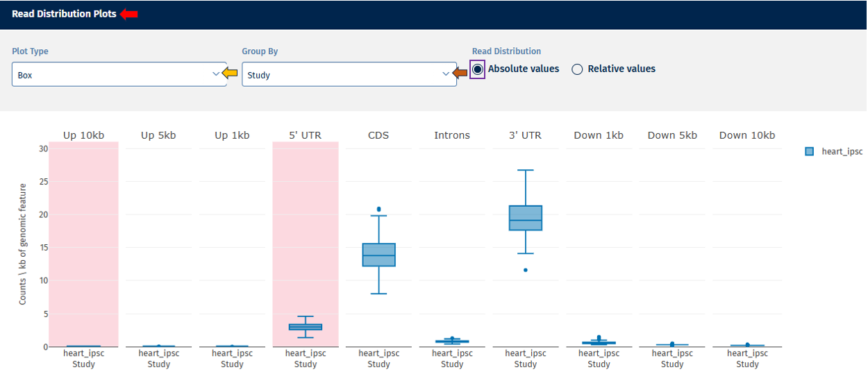This screenshot has width=868, height=374.
Task: Click the heart_ipsc legend label
Action: click(842, 151)
